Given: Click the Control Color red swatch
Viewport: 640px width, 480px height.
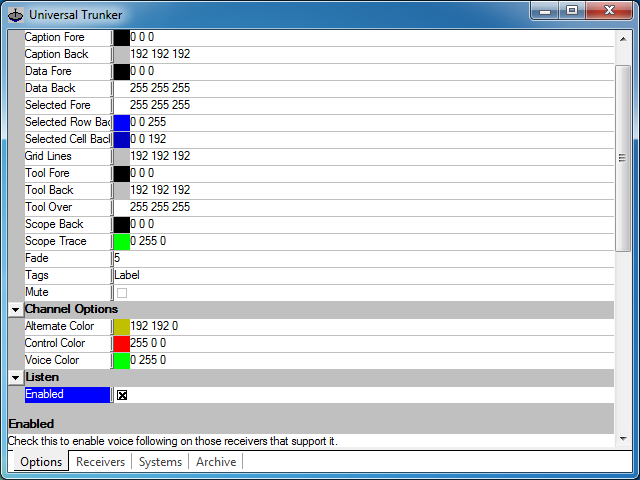Looking at the screenshot, I should click(x=122, y=344).
